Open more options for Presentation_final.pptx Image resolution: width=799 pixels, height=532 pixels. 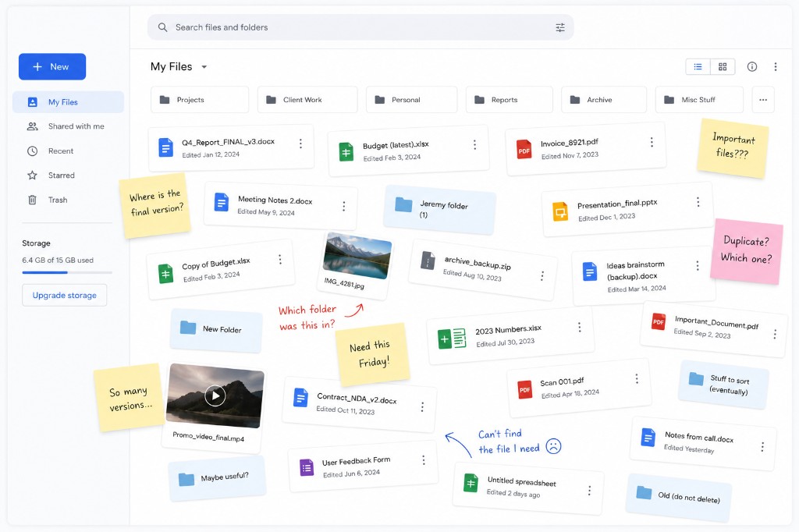[x=698, y=202]
